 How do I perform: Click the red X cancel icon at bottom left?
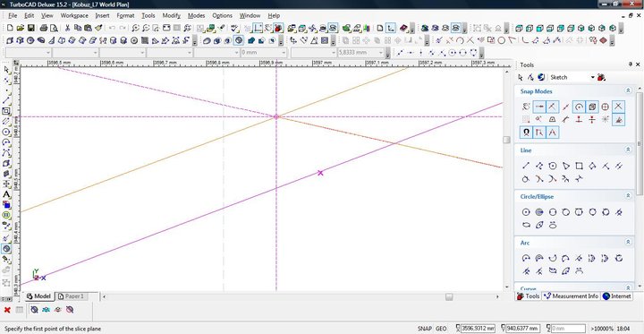coord(7,310)
